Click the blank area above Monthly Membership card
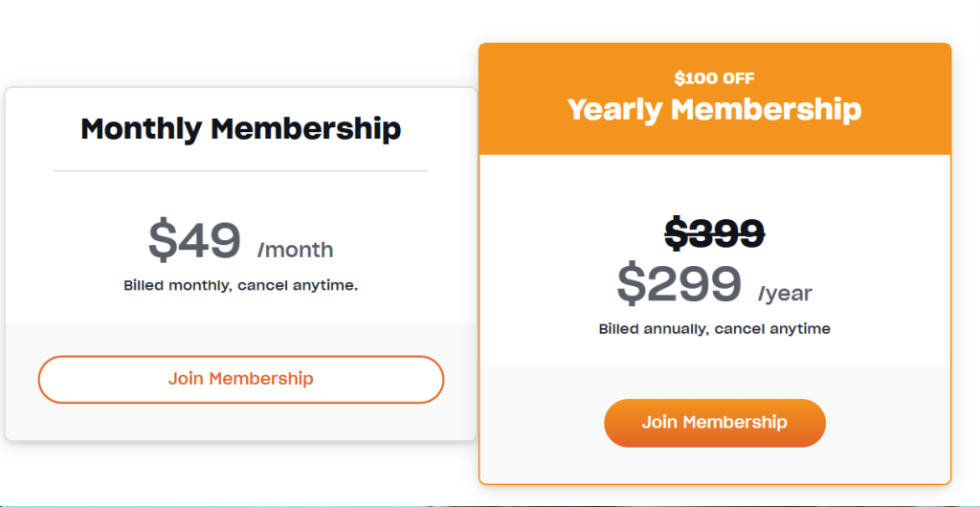 pos(240,43)
